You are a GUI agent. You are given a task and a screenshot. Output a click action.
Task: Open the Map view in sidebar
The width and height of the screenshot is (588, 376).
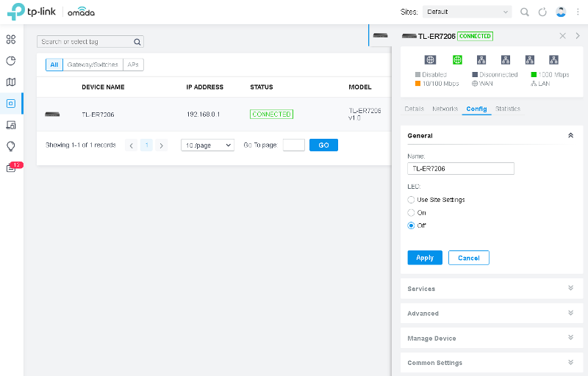11,82
